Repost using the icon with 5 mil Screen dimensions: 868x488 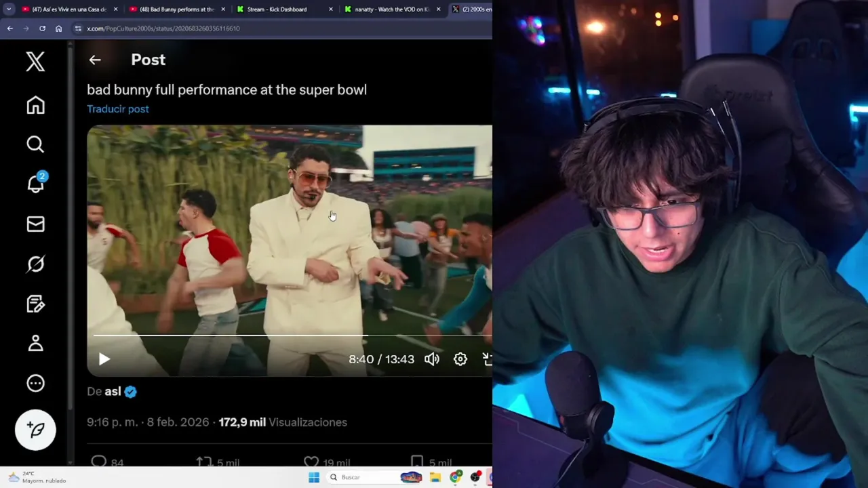[x=204, y=462]
